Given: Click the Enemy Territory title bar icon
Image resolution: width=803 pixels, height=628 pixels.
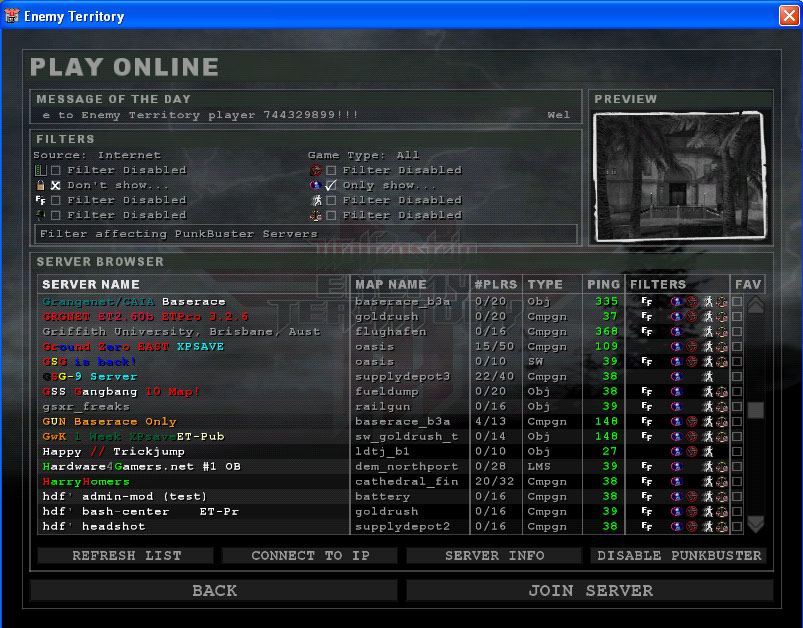Looking at the screenshot, I should (12, 16).
